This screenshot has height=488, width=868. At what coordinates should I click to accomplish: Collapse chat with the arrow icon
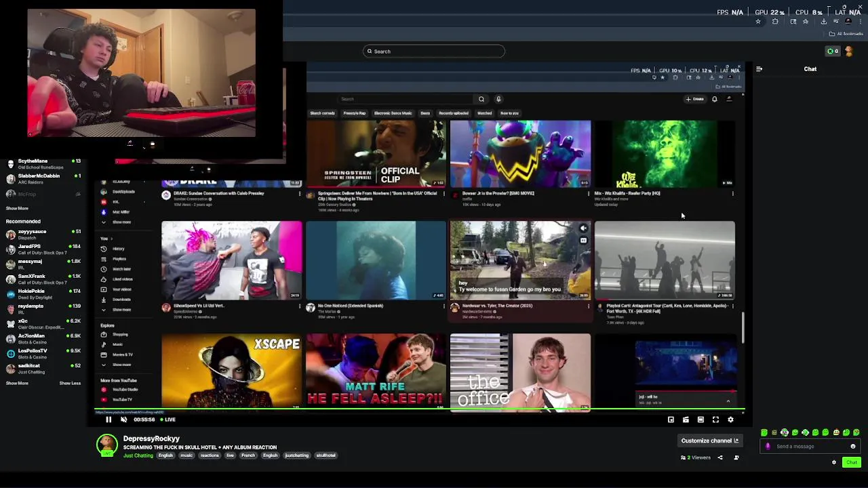click(759, 69)
